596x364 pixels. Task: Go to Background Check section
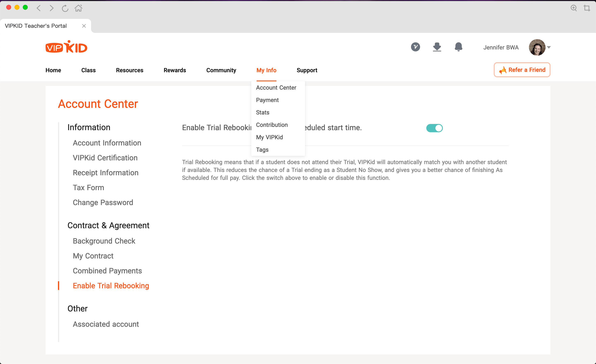pos(104,241)
